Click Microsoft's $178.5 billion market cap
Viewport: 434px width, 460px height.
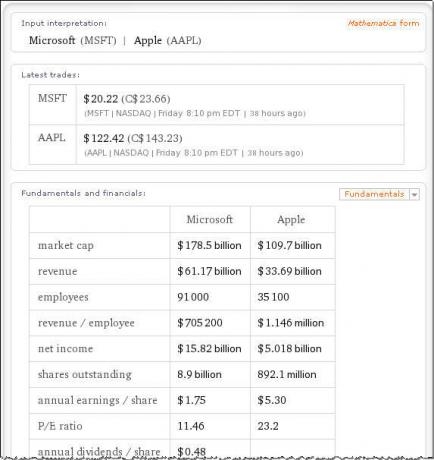pos(209,245)
